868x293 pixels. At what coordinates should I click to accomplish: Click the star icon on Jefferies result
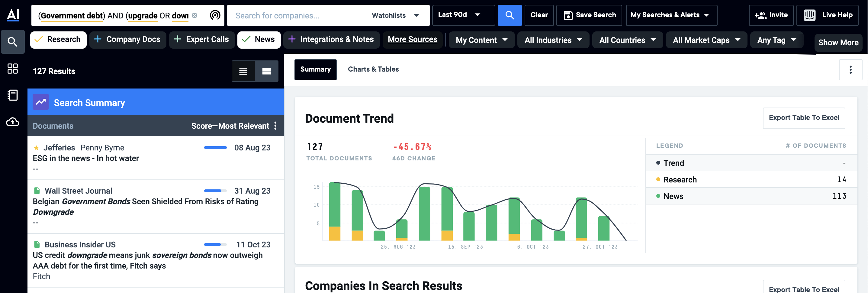point(36,148)
